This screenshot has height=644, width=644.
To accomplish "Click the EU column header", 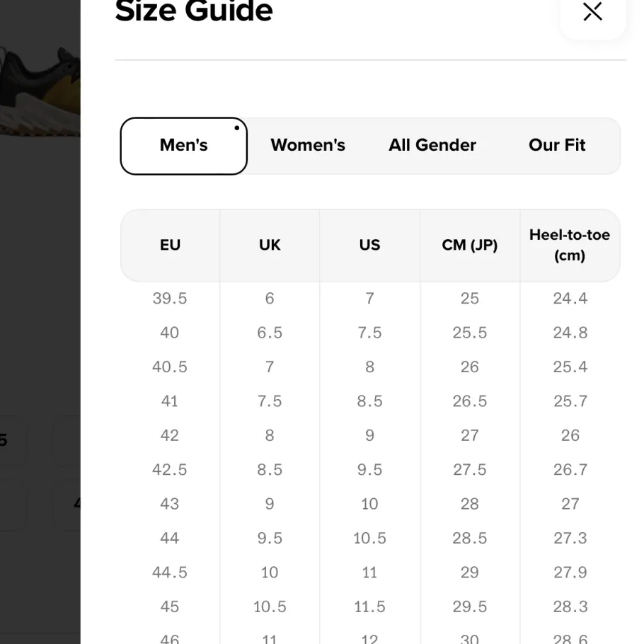I will 170,245.
